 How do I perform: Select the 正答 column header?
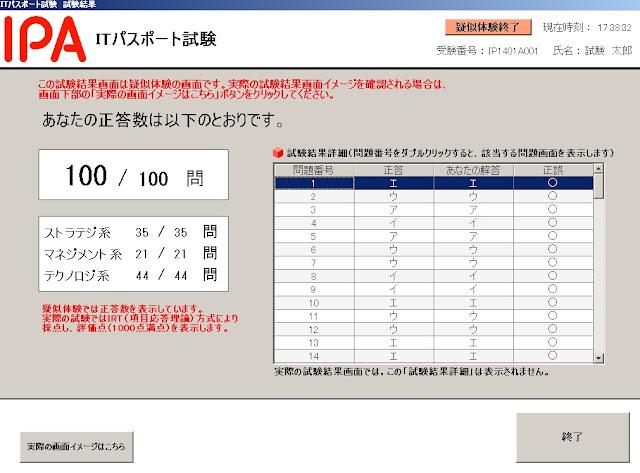coord(393,170)
